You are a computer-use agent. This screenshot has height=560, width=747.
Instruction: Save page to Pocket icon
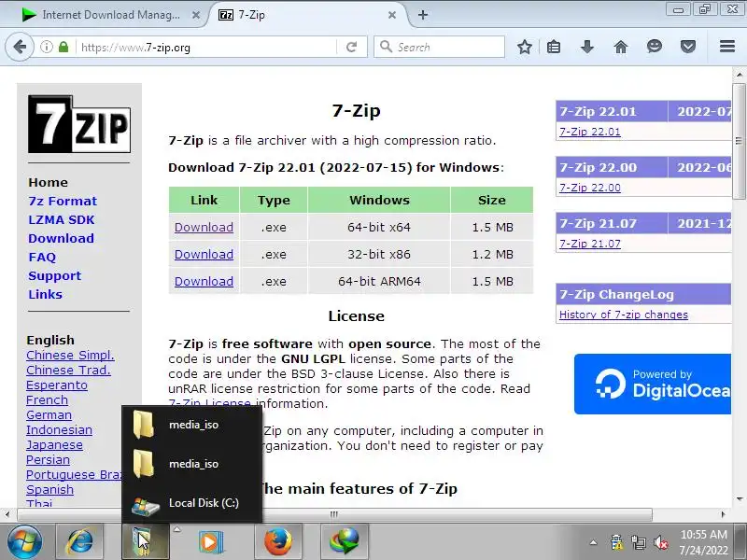688,47
